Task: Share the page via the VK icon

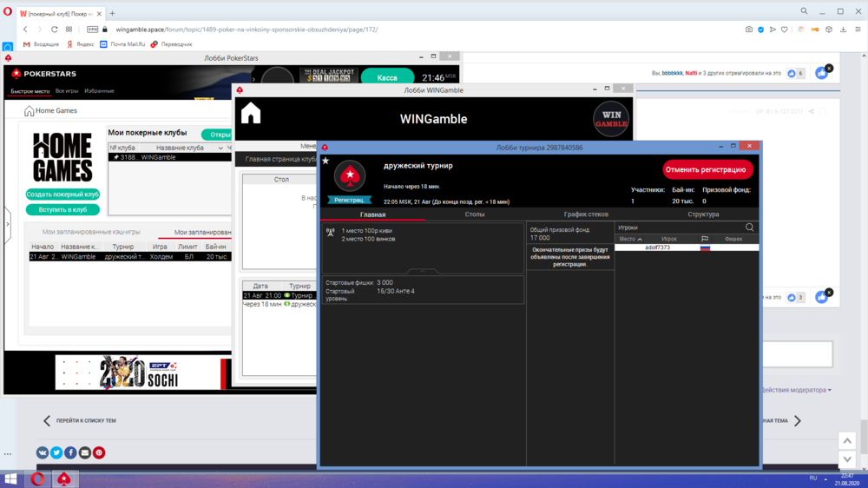Action: 43,452
